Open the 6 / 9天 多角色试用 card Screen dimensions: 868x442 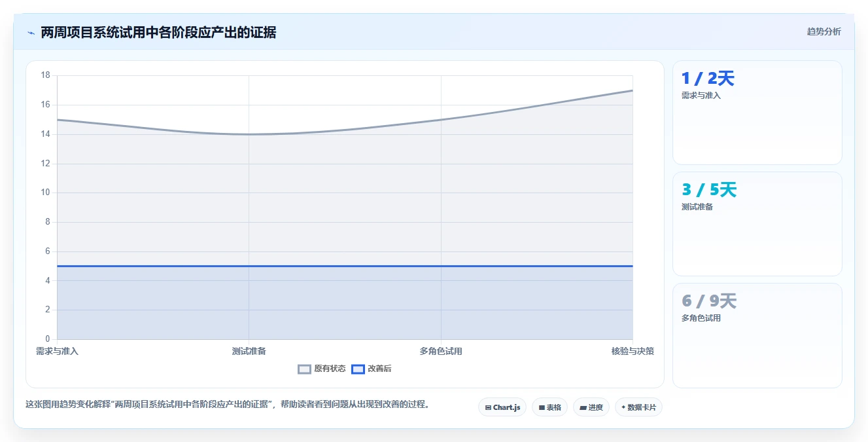tap(757, 335)
